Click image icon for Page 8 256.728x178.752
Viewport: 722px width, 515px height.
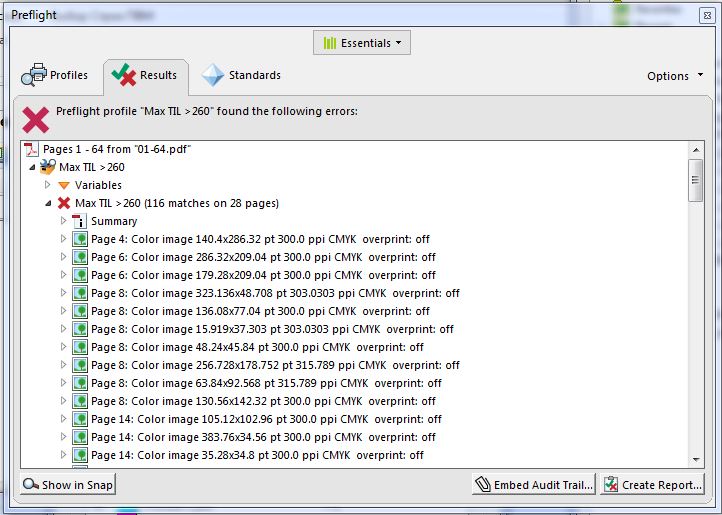[x=80, y=365]
